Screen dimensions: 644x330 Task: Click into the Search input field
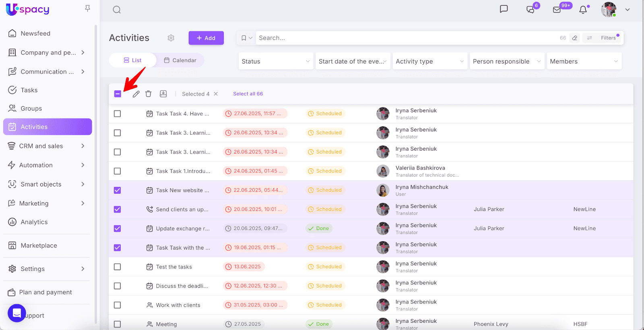[x=402, y=38]
